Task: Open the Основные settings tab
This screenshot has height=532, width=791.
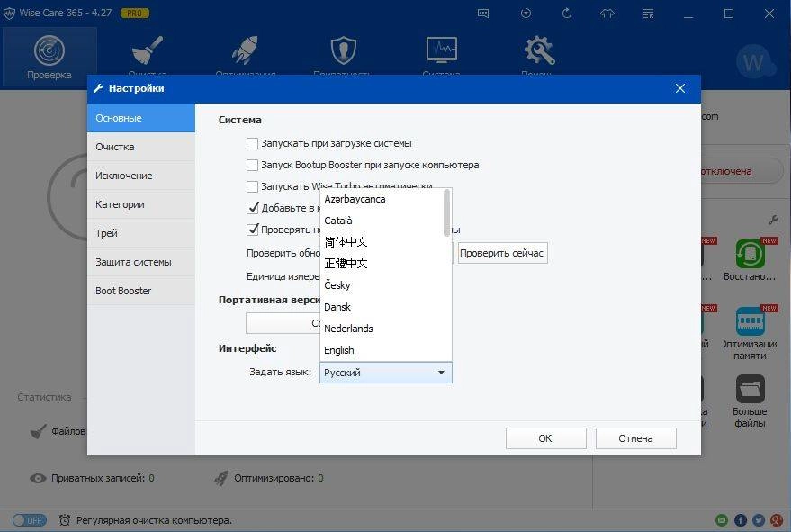Action: (141, 118)
